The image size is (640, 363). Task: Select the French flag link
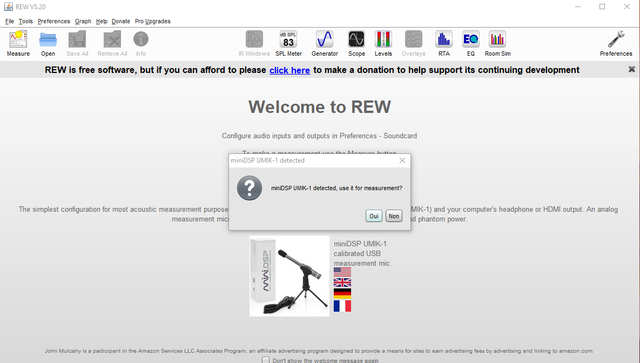[342, 306]
